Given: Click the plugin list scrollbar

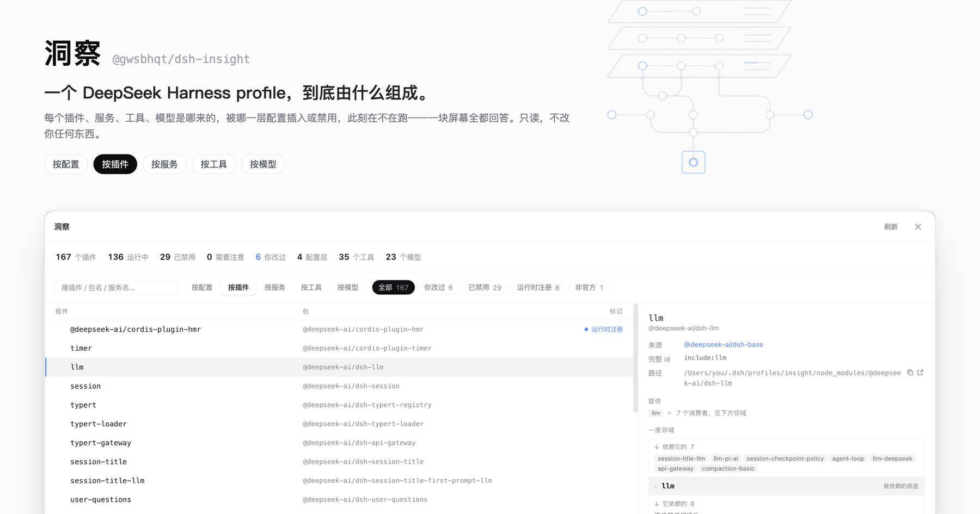Looking at the screenshot, I should [x=635, y=358].
